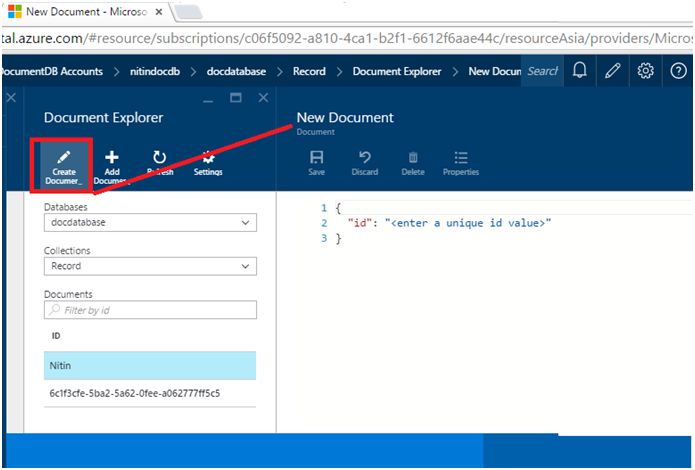Image resolution: width=695 pixels, height=470 pixels.
Task: Go to Record breadcrumb
Action: [x=309, y=71]
